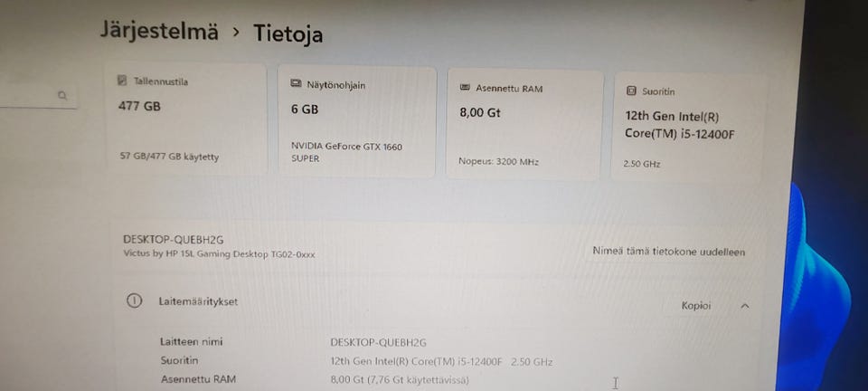Click the settings search input field
The height and width of the screenshot is (391, 868).
[36, 96]
